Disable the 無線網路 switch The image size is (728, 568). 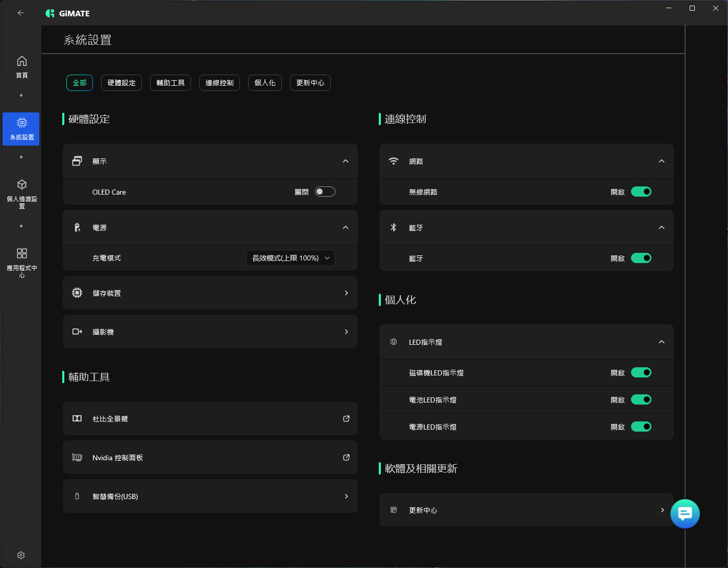(x=641, y=192)
